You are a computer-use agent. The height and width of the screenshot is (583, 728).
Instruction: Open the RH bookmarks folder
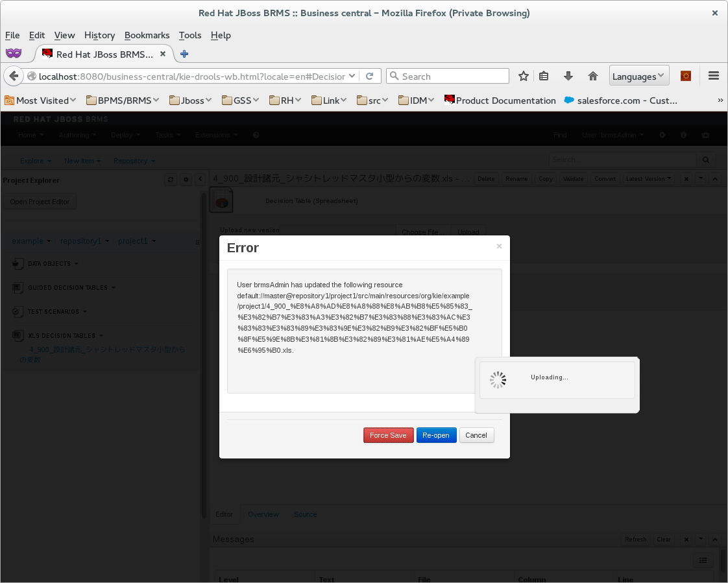pyautogui.click(x=285, y=101)
